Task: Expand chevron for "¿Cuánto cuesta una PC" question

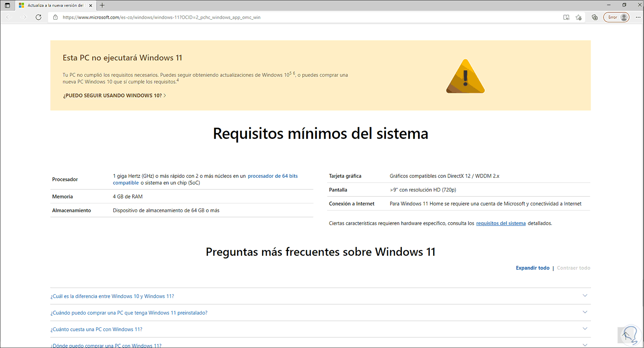Action: point(585,329)
